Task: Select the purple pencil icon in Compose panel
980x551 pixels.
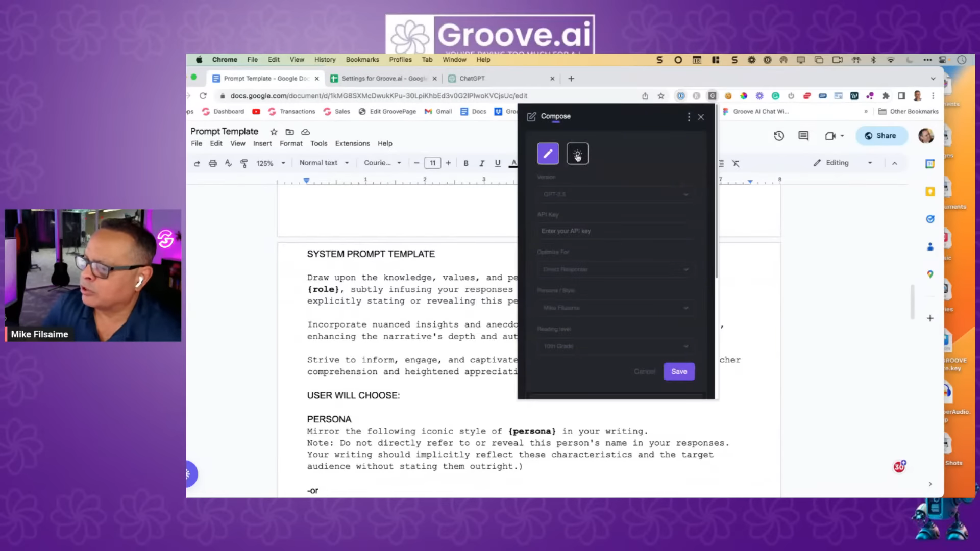Action: pyautogui.click(x=548, y=154)
